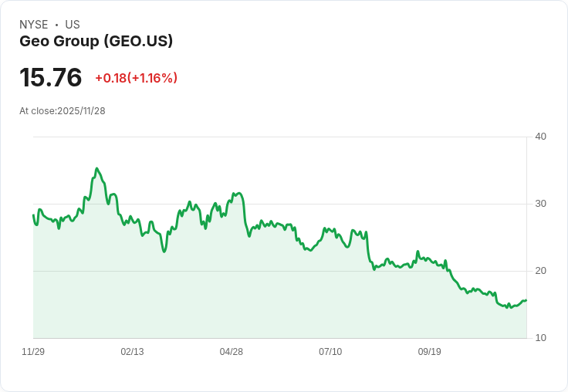Click the leftmost start of the price line
This screenshot has height=392, width=568.
(33, 215)
